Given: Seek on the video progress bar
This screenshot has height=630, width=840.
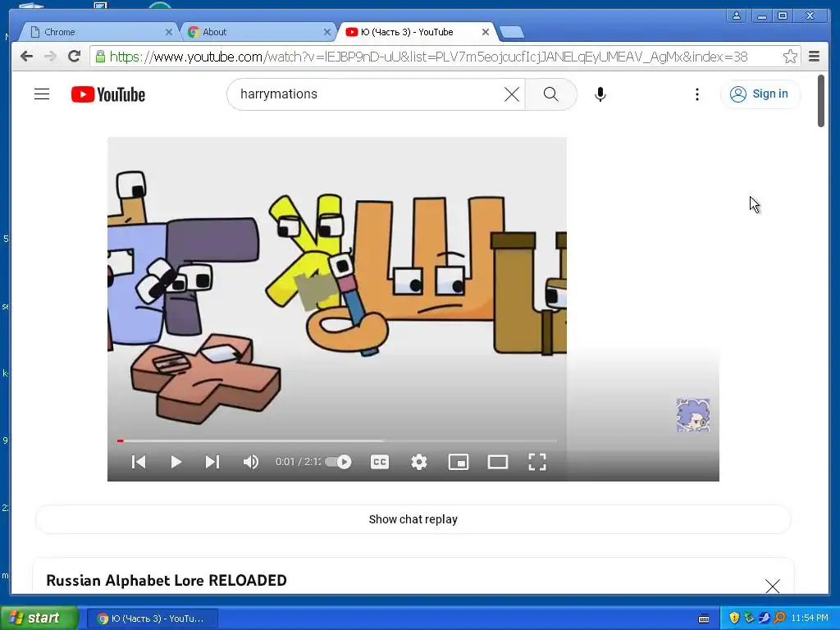Looking at the screenshot, I should point(337,441).
